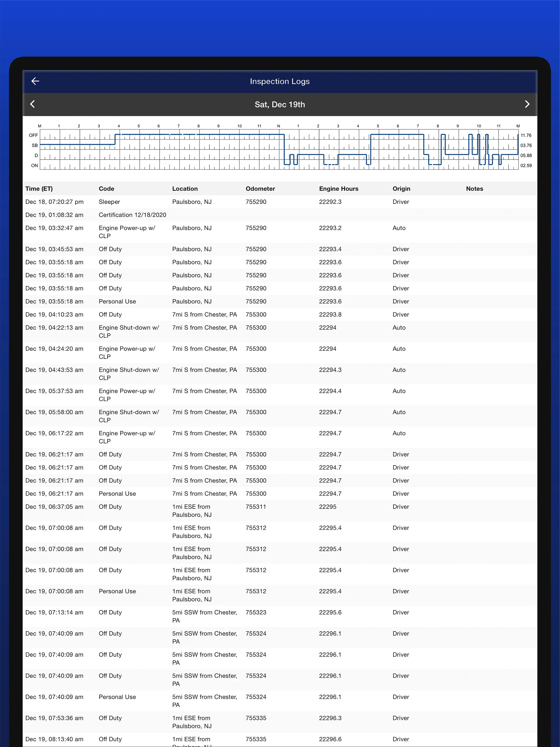The image size is (560, 747).
Task: Click Certification 12/18/2020 entry
Action: pos(132,215)
